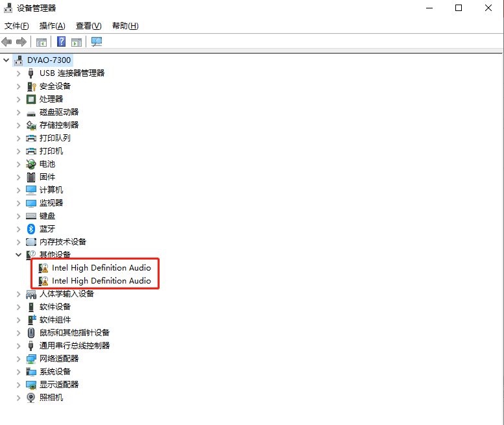This screenshot has width=504, height=425.
Task: Expand the 网络适配器 category
Action: [19, 359]
